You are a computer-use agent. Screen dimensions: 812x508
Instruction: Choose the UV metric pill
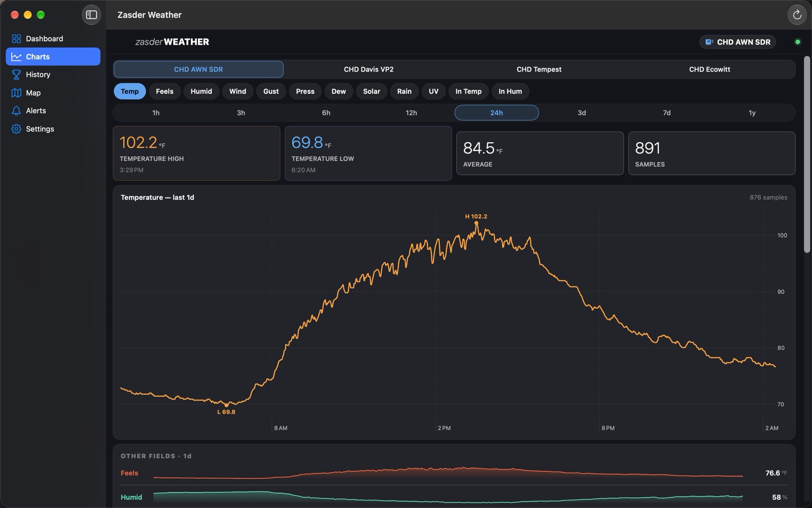coord(433,91)
